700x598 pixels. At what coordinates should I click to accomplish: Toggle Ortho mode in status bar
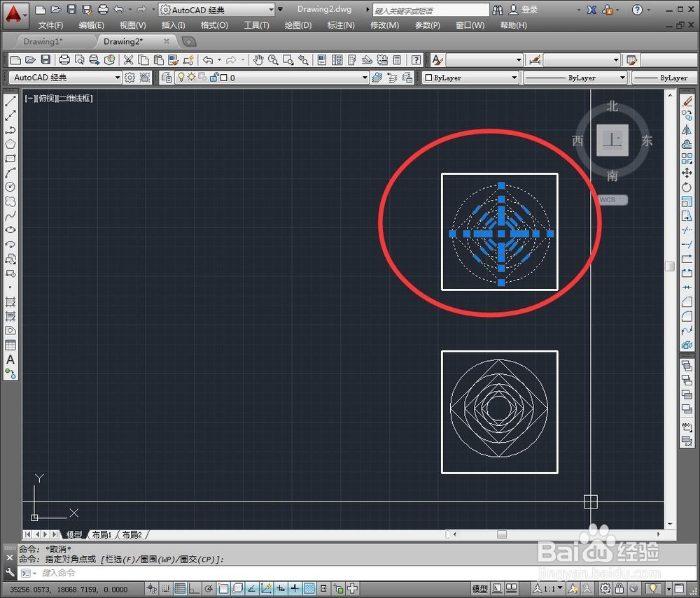(194, 589)
